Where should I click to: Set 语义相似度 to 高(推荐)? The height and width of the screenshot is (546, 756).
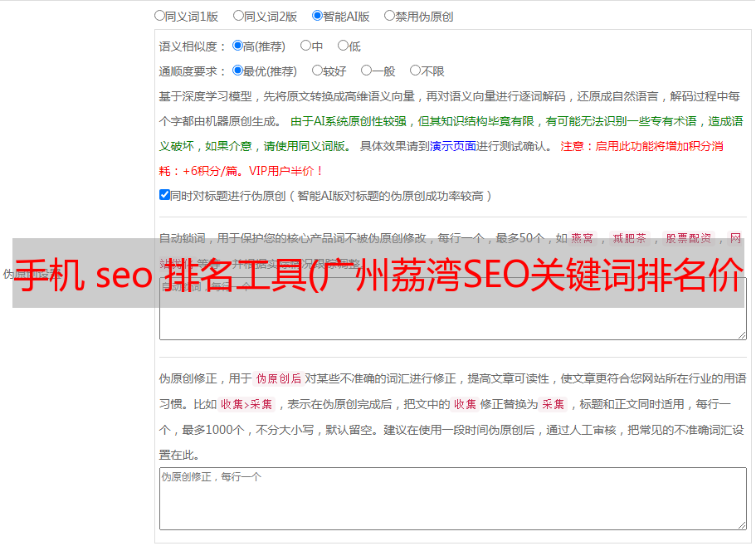click(x=237, y=46)
